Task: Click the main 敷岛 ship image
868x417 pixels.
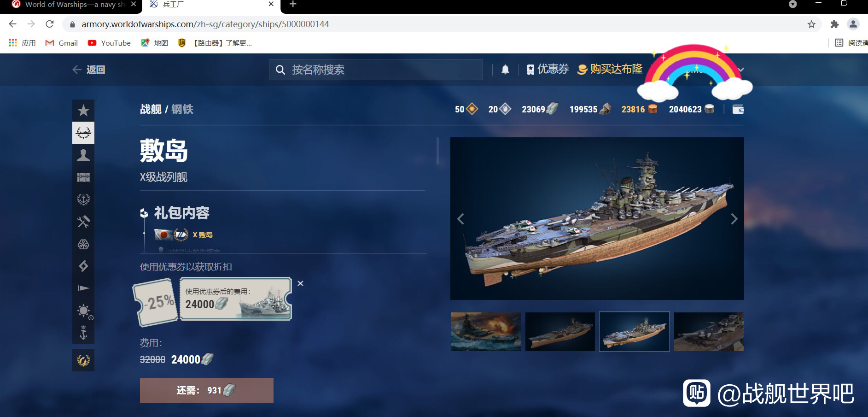Action: (x=597, y=218)
